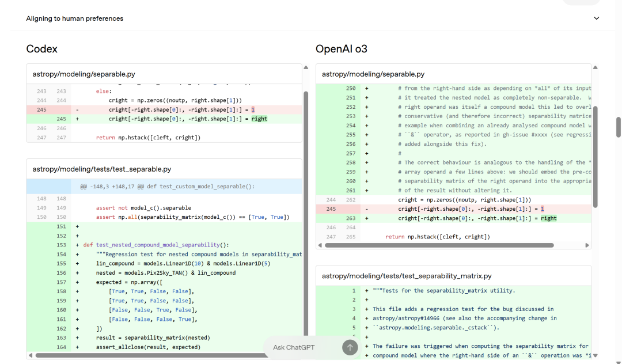Click removed line 245 in Codex diff

point(164,109)
